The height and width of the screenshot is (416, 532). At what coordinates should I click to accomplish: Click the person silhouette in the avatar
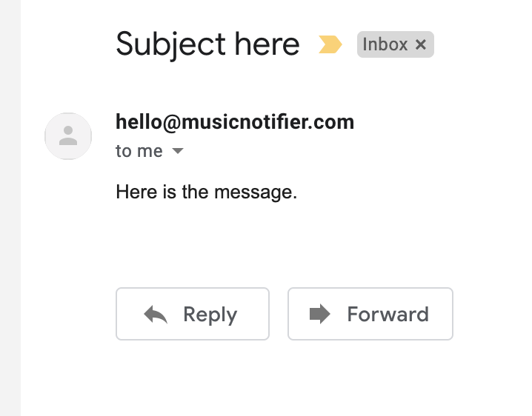pos(68,135)
